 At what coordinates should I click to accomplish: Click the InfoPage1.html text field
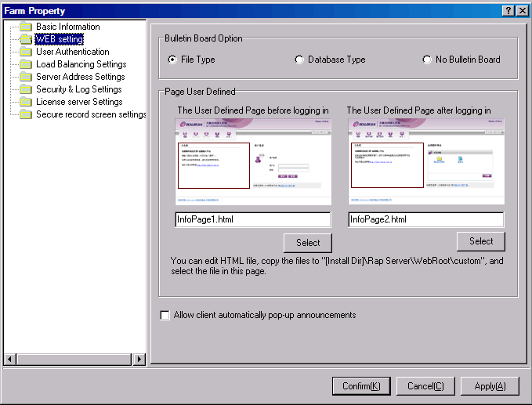(x=252, y=220)
